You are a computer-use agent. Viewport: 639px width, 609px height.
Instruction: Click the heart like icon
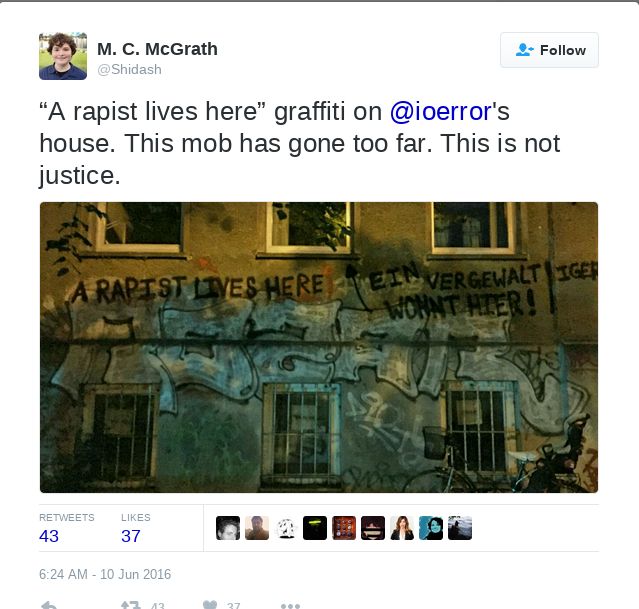(210, 605)
